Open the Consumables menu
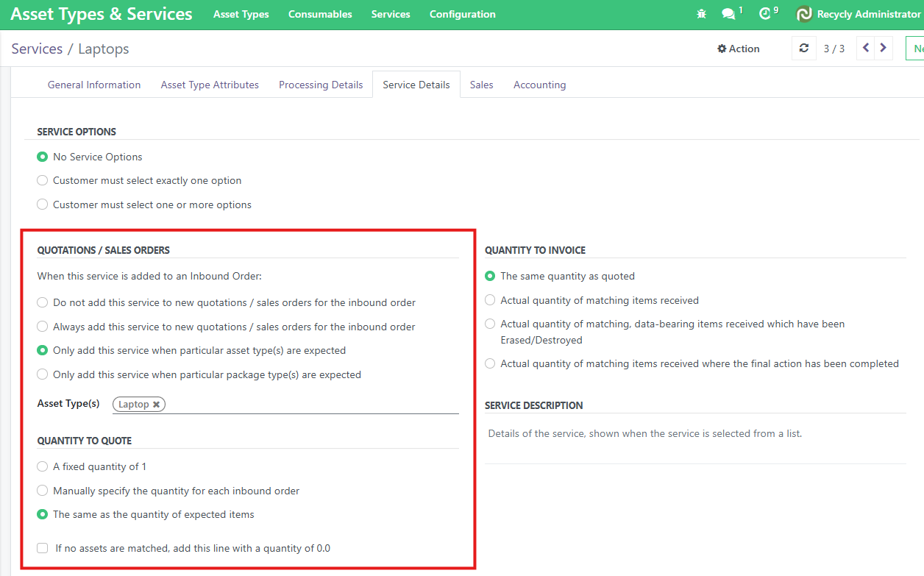 pos(320,15)
